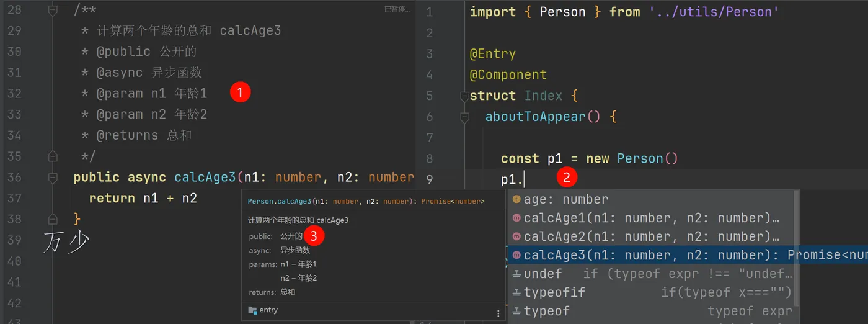Collapse struct Index fold at line 5
The width and height of the screenshot is (868, 324).
click(x=464, y=96)
